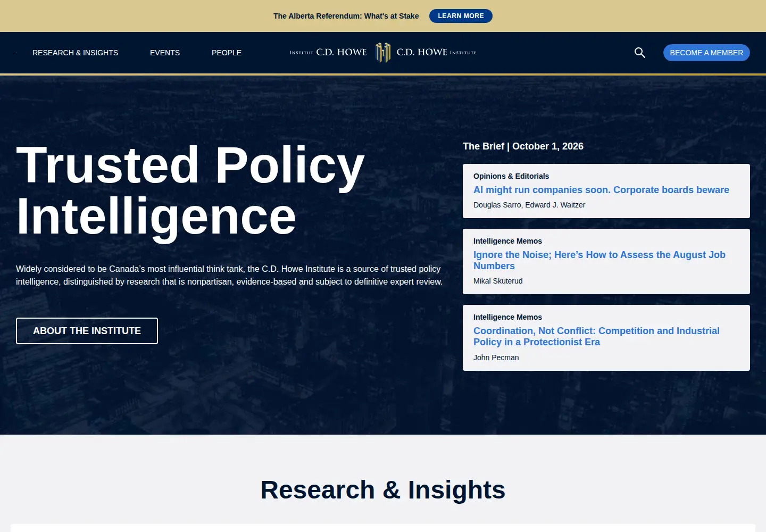Click author name 'Mikal Skuterud'
This screenshot has width=766, height=532.
(x=498, y=281)
